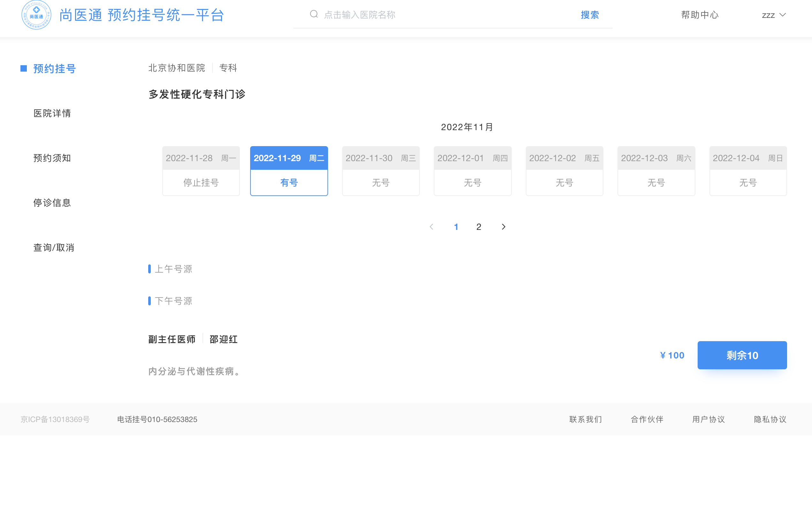The height and width of the screenshot is (525, 812).
Task: Click the 内分泌与代谢性疾病 description
Action: tap(195, 371)
